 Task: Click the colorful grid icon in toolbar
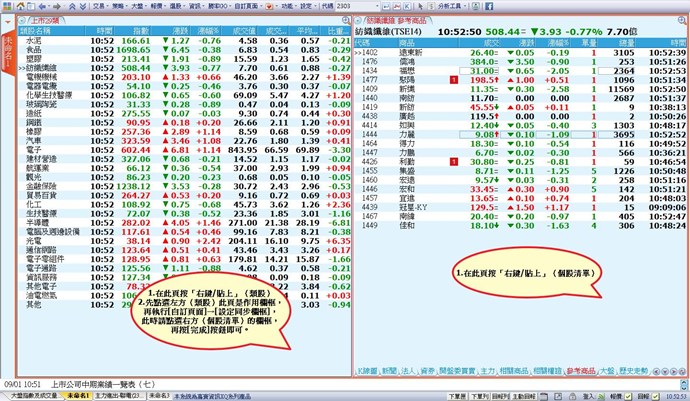tap(7, 6)
